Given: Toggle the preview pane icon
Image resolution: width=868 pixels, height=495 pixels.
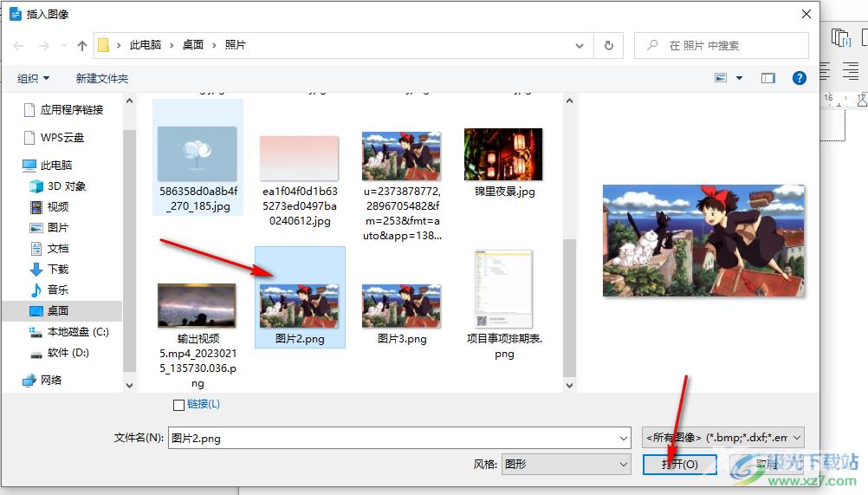Looking at the screenshot, I should coord(768,78).
